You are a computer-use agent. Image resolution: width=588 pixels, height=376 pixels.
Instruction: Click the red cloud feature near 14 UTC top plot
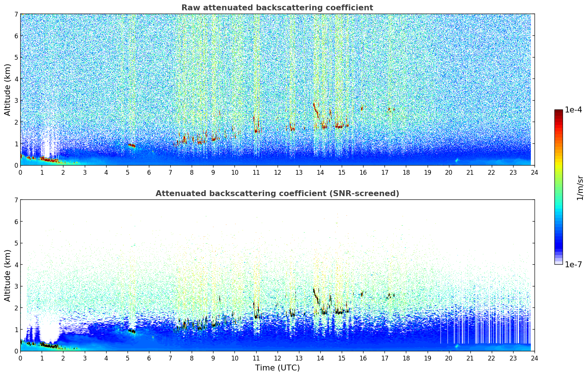[x=316, y=110]
